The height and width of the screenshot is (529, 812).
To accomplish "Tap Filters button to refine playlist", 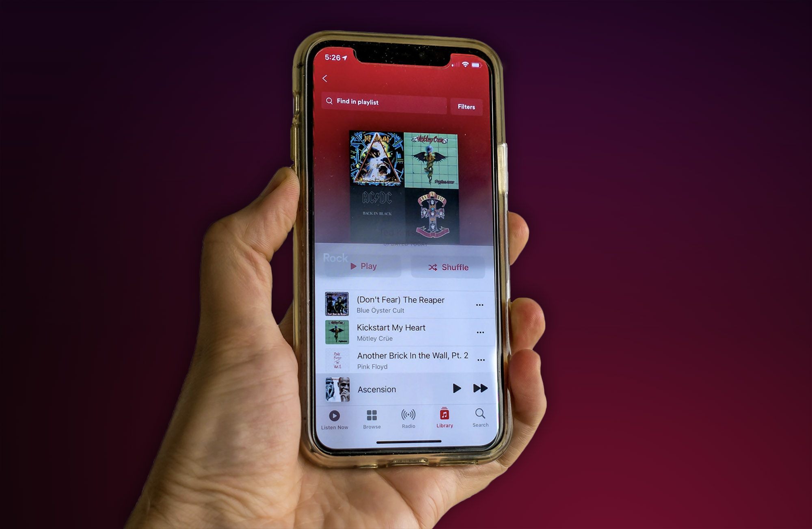I will click(468, 106).
